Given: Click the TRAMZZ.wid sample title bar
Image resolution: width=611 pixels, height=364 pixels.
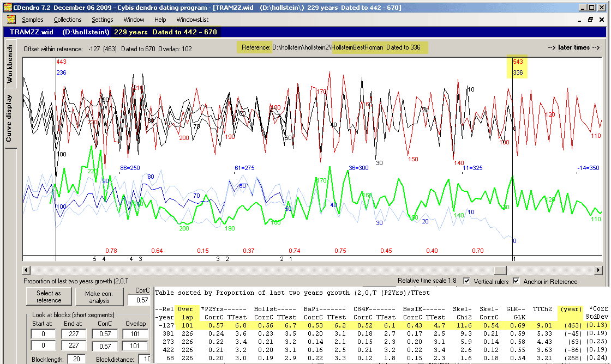Looking at the screenshot, I should pyautogui.click(x=305, y=32).
